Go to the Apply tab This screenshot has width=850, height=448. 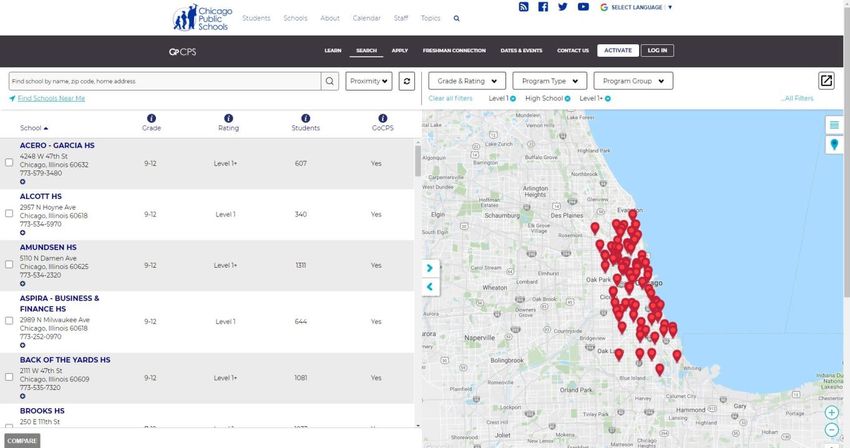click(400, 50)
